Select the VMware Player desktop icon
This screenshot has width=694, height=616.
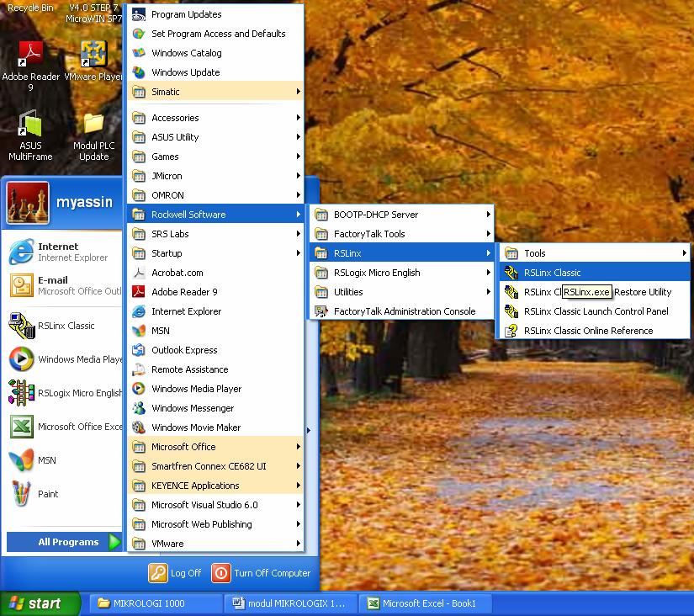tap(93, 61)
